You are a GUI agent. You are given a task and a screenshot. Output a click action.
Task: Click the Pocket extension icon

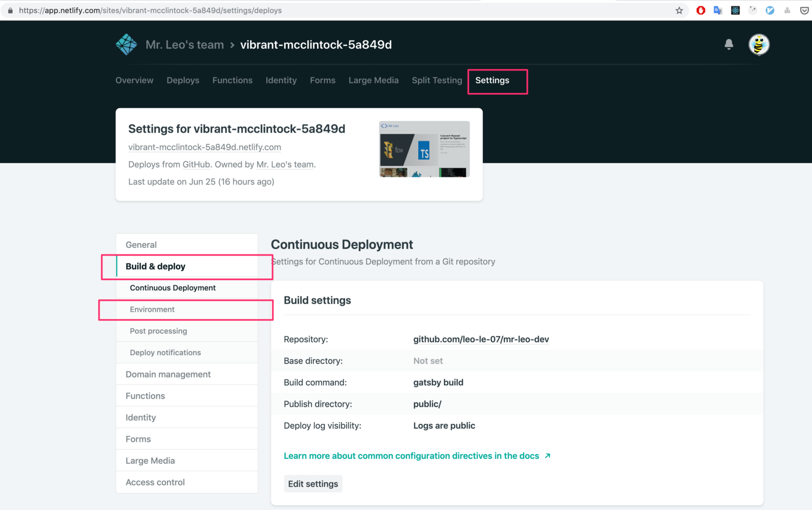click(x=804, y=10)
